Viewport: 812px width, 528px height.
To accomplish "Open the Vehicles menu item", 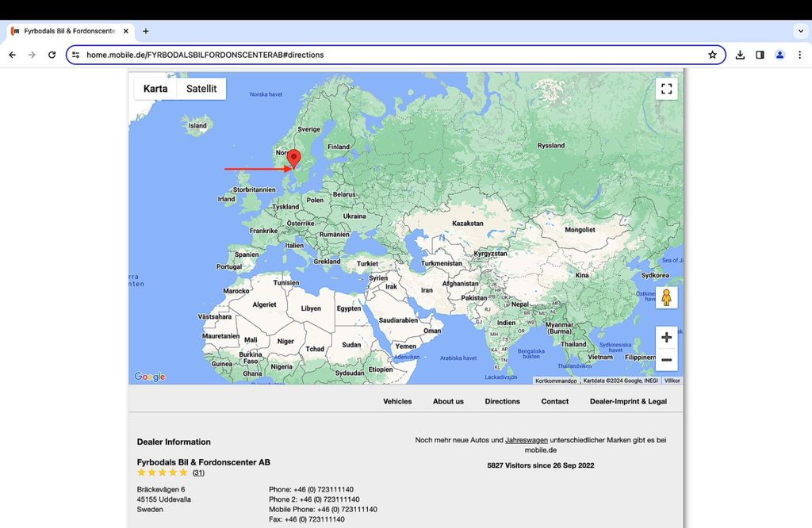I will click(397, 401).
